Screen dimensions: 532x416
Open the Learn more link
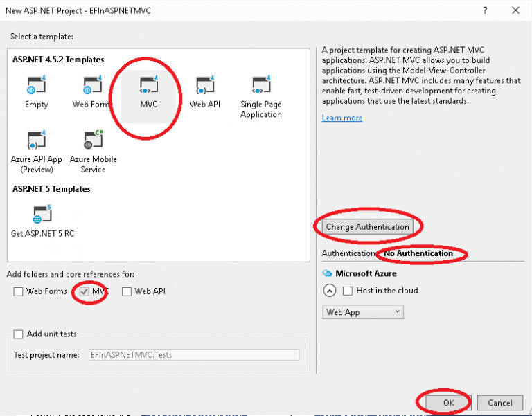click(342, 118)
